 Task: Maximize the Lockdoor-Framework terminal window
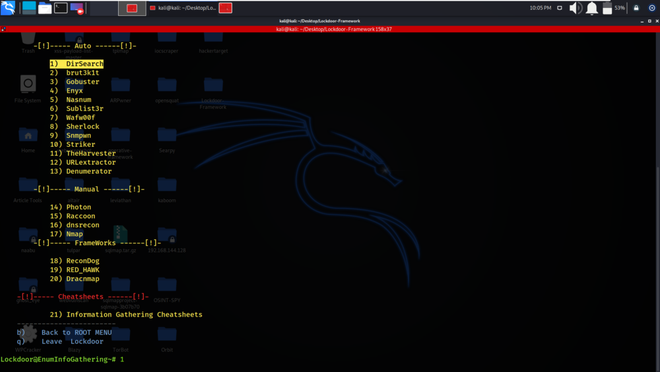click(x=649, y=21)
